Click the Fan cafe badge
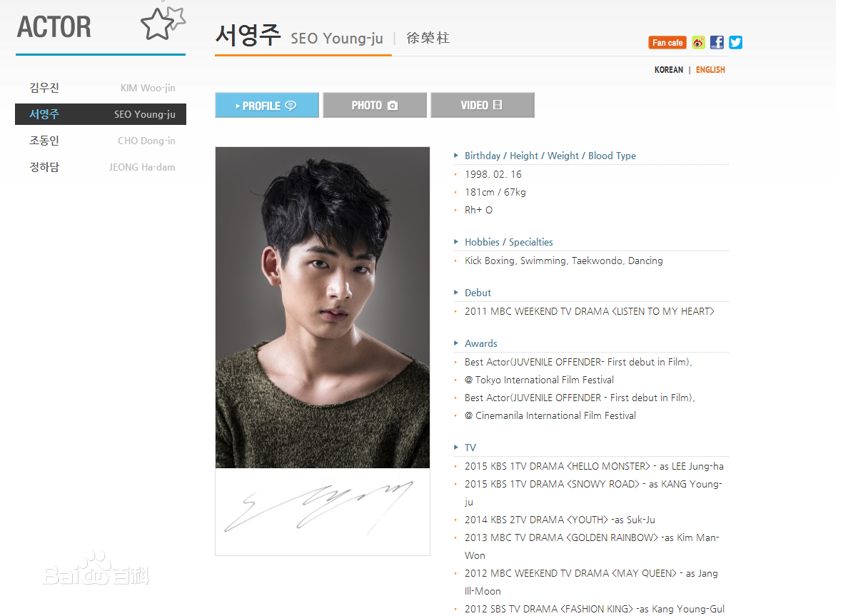853x616 pixels. pos(667,42)
